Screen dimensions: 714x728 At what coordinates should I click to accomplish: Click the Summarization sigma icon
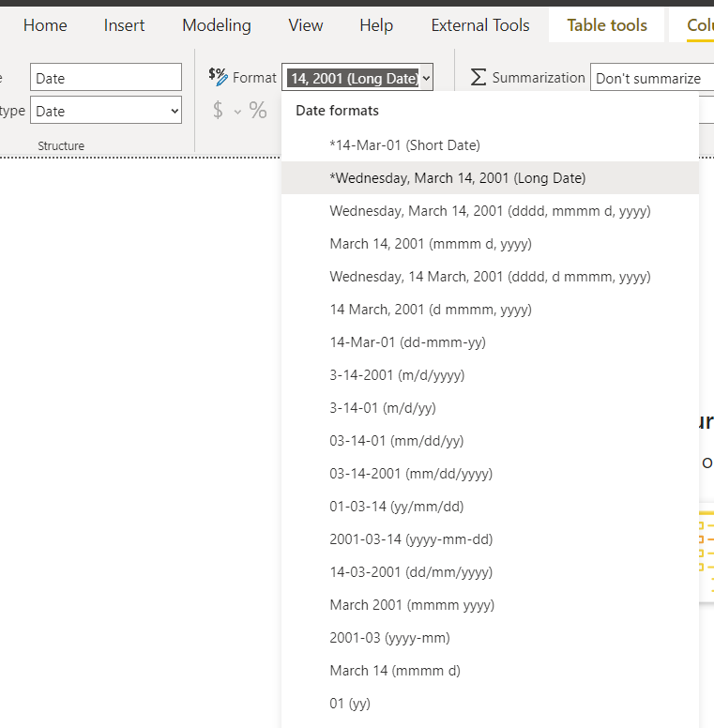coord(479,77)
